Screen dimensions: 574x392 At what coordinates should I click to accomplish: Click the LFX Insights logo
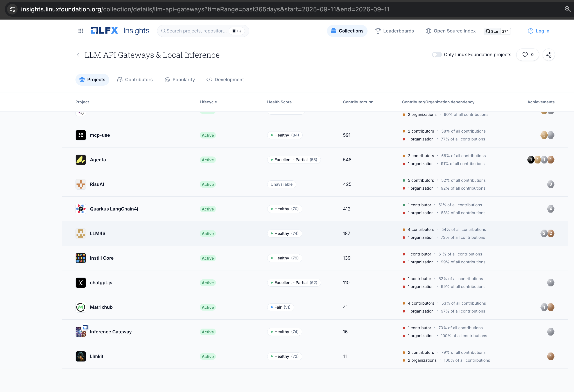pyautogui.click(x=120, y=31)
